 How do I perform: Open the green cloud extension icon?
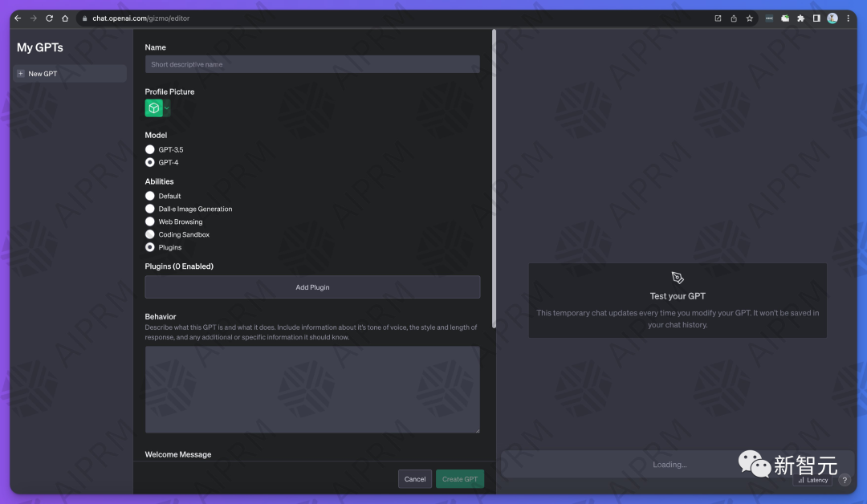(x=784, y=18)
